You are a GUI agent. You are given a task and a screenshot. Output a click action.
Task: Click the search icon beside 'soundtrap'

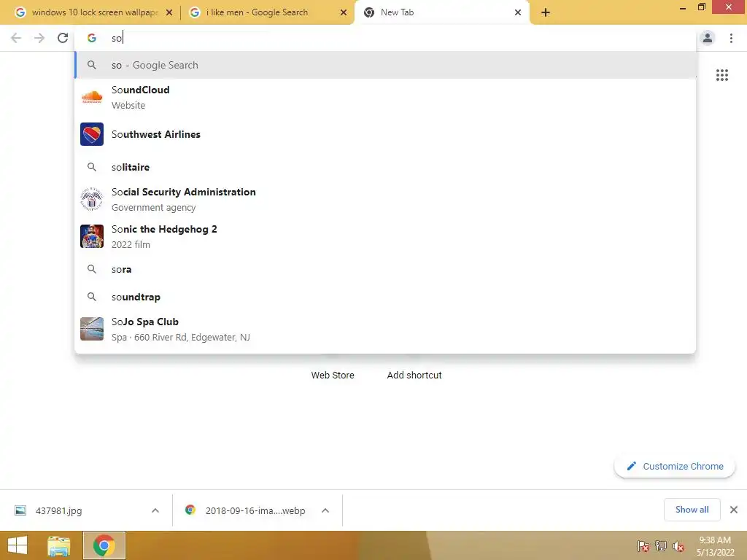pos(92,297)
